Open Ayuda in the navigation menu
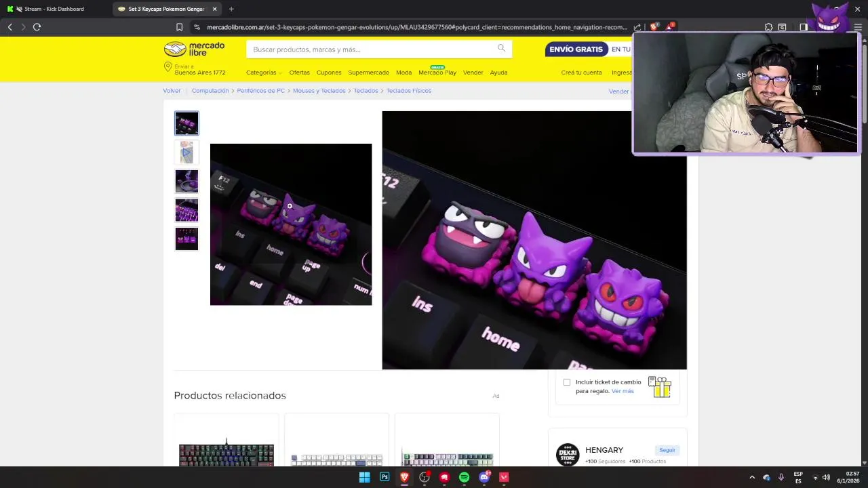The image size is (868, 488). 498,73
